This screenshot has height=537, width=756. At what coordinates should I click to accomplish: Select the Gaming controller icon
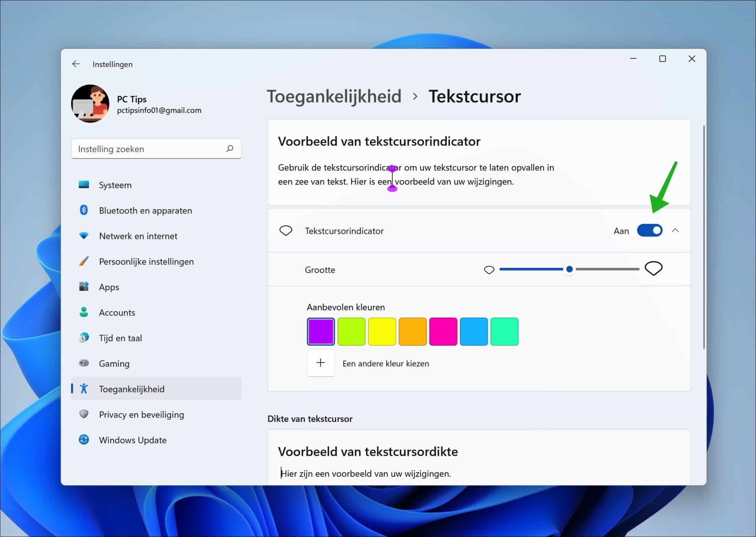point(84,363)
